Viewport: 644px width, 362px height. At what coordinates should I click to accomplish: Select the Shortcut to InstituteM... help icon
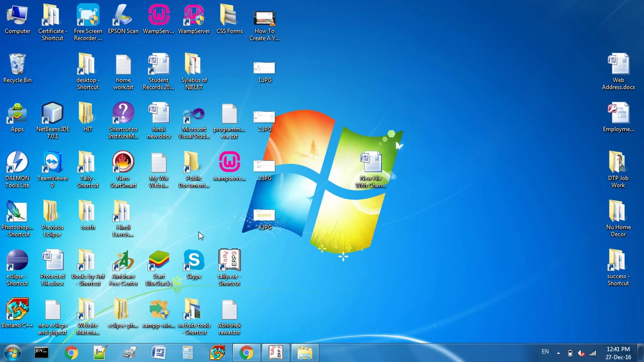point(123,121)
